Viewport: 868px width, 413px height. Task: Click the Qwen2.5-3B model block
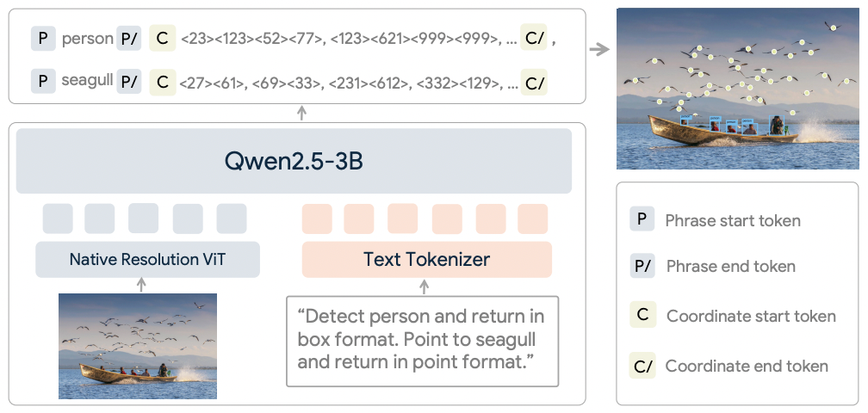pyautogui.click(x=294, y=161)
